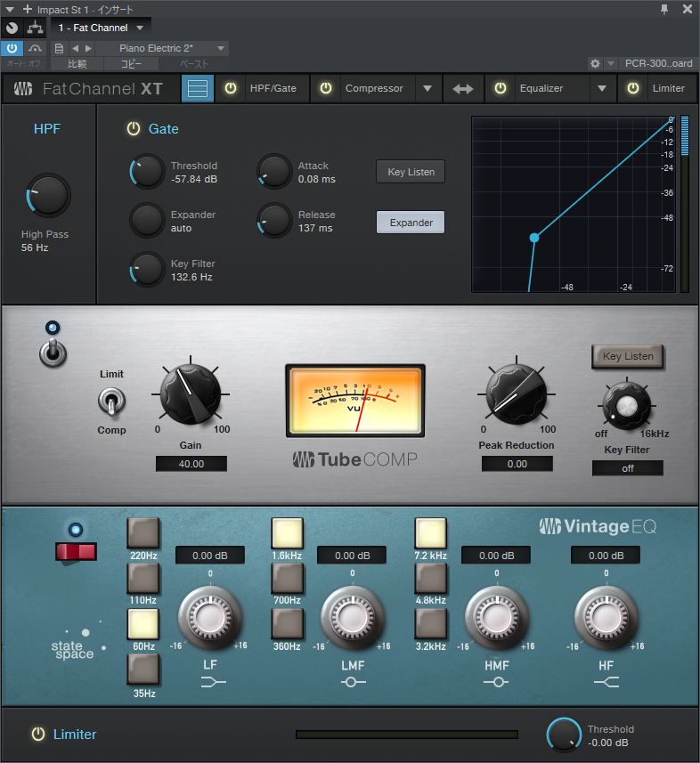Image resolution: width=700 pixels, height=763 pixels.
Task: Open the settings gear icon
Action: pos(595,63)
